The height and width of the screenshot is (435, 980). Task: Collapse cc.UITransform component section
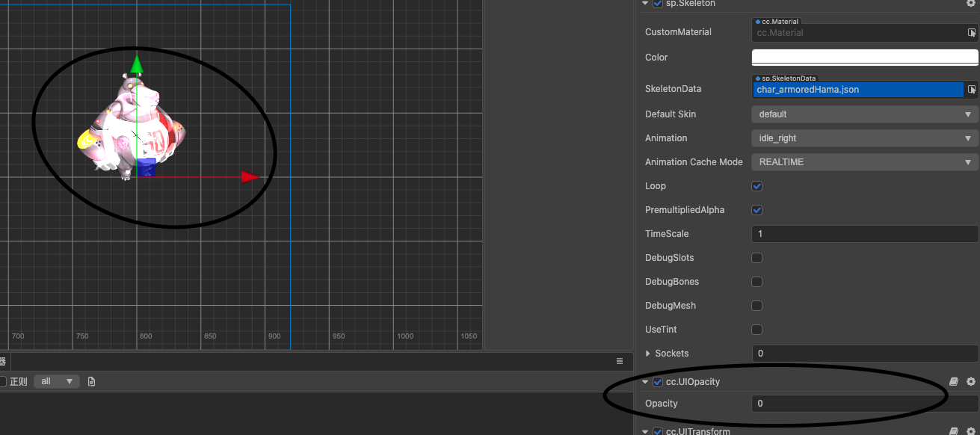(645, 431)
